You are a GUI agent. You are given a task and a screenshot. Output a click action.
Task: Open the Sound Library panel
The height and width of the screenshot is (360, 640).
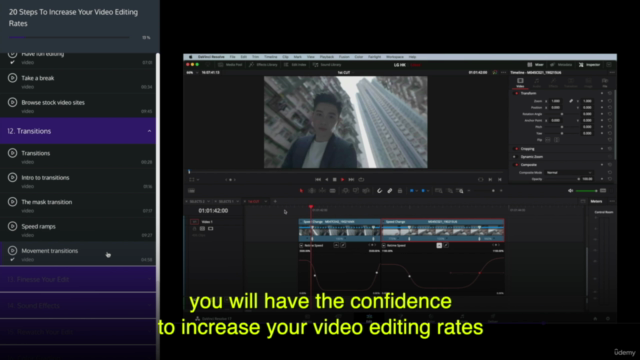327,64
